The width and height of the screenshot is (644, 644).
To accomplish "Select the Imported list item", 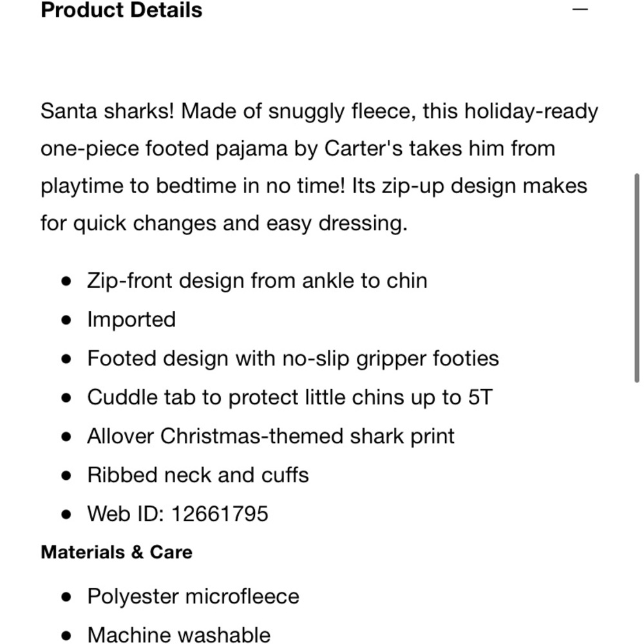I will (131, 319).
